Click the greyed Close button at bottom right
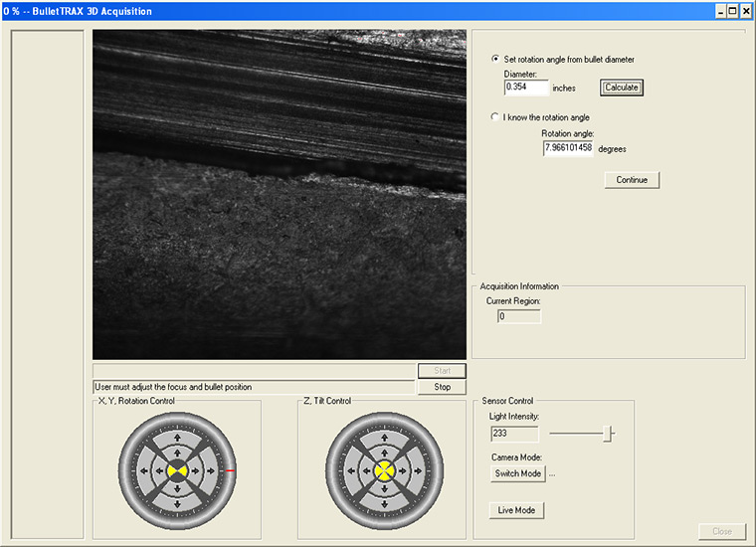The height and width of the screenshot is (547, 756). coord(722,531)
